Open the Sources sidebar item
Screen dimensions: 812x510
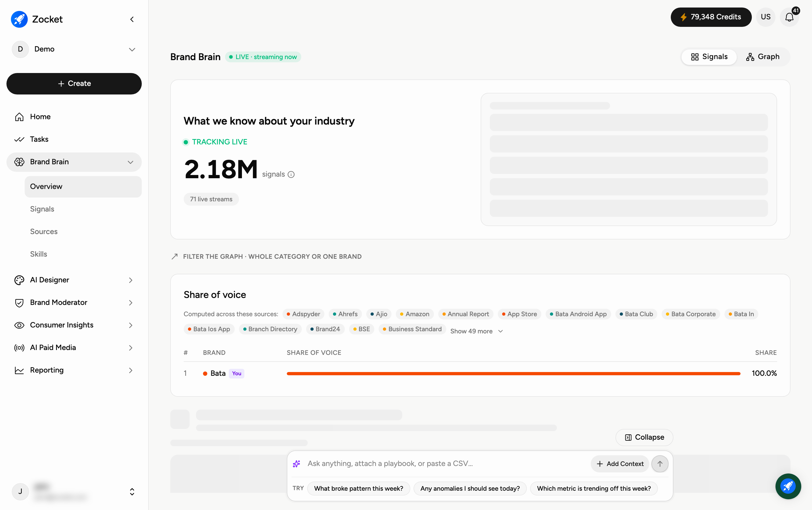point(44,232)
